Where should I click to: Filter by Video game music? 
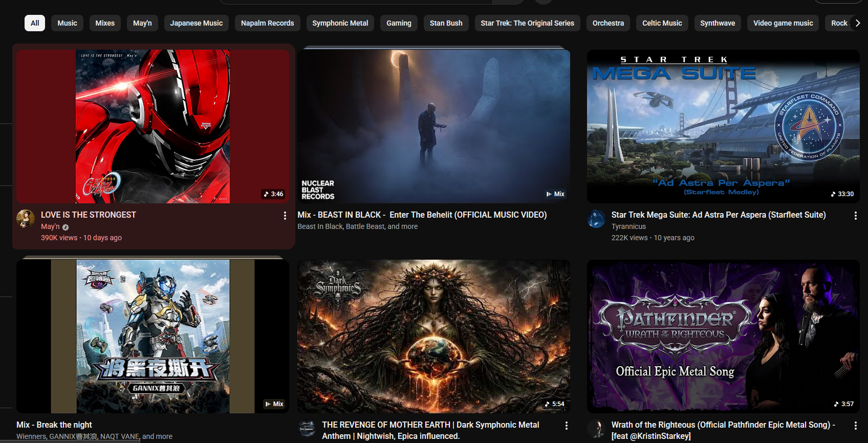click(783, 23)
